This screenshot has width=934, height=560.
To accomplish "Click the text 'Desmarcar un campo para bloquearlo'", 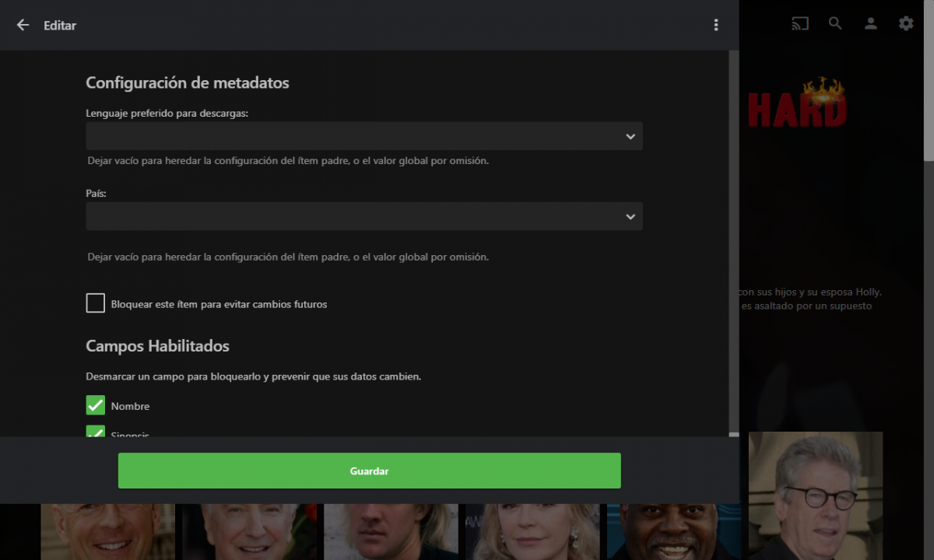I will pos(174,376).
